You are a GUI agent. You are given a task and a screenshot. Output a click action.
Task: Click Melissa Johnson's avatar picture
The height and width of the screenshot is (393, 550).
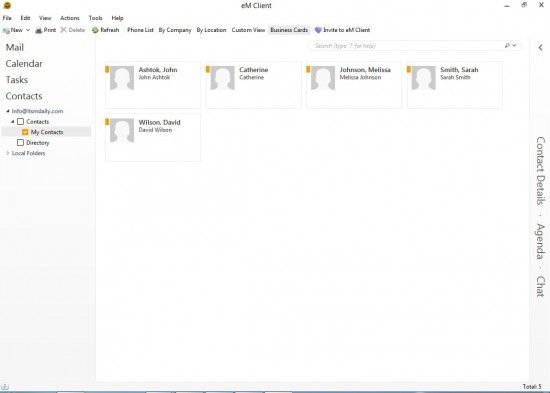pyautogui.click(x=323, y=78)
